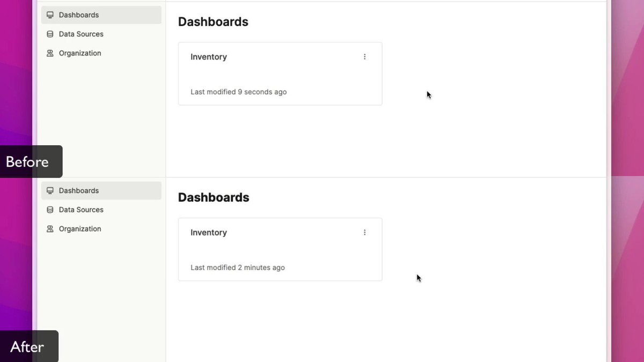Click the After caption label
Viewport: 644px width, 362px height.
tap(27, 347)
